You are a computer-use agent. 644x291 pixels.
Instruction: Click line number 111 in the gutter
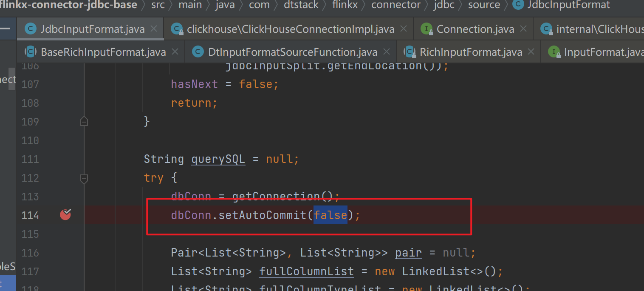point(30,159)
